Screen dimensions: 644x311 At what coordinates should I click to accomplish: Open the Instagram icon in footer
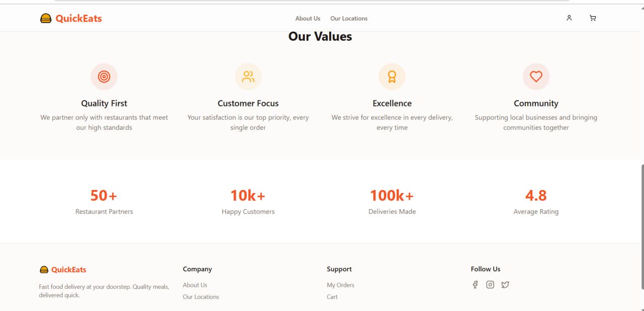[x=490, y=285]
